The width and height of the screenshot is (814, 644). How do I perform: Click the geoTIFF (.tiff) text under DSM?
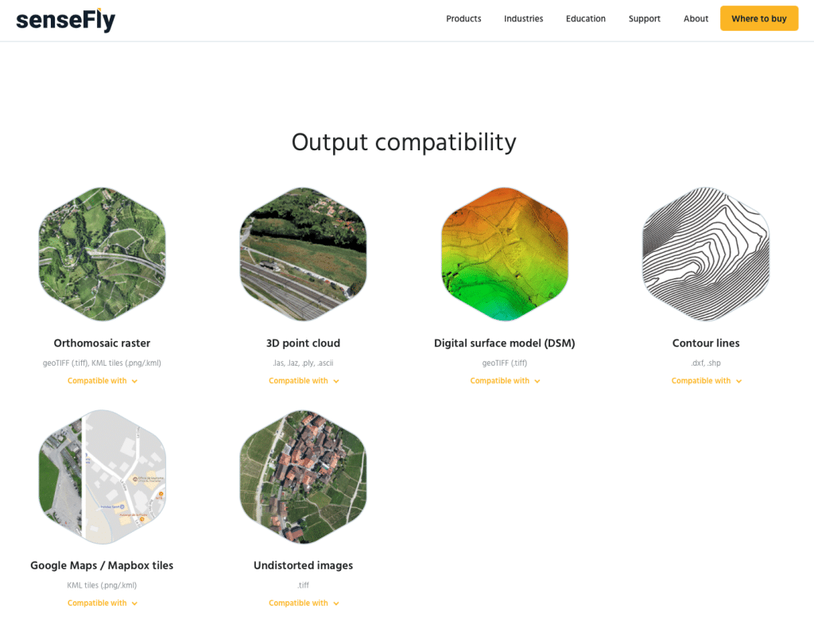click(x=505, y=363)
